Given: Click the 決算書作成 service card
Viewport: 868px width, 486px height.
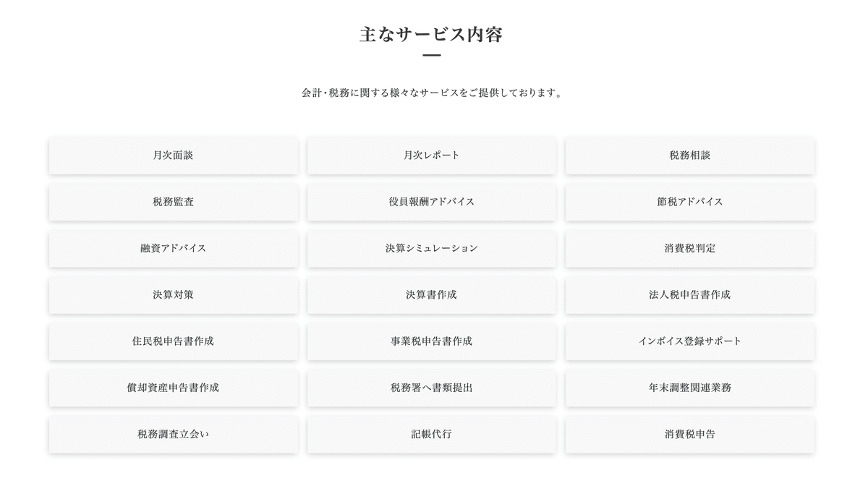Looking at the screenshot, I should [x=432, y=295].
